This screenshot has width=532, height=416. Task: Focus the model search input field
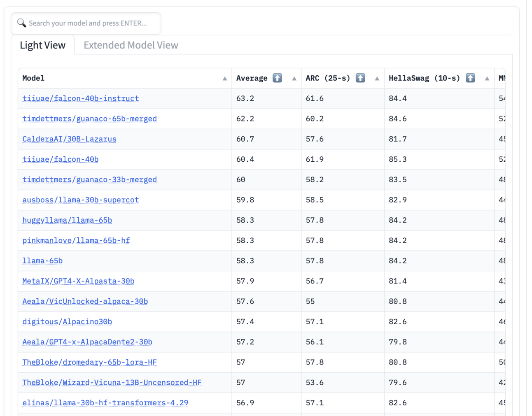[x=86, y=23]
